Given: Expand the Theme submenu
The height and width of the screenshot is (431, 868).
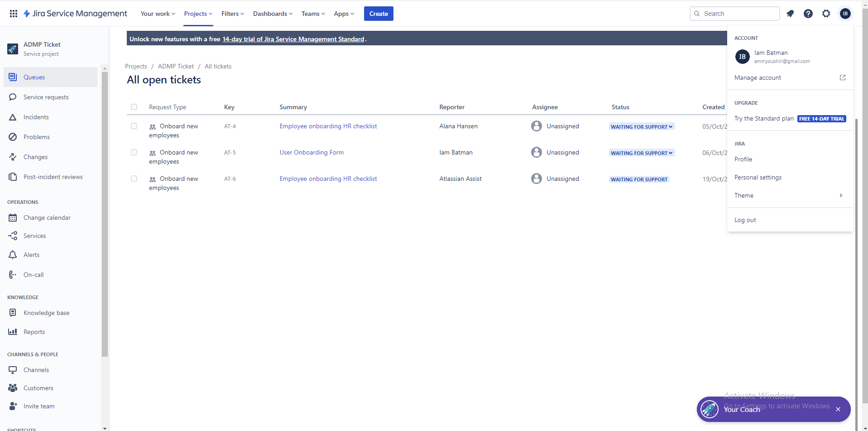Looking at the screenshot, I should tap(744, 195).
